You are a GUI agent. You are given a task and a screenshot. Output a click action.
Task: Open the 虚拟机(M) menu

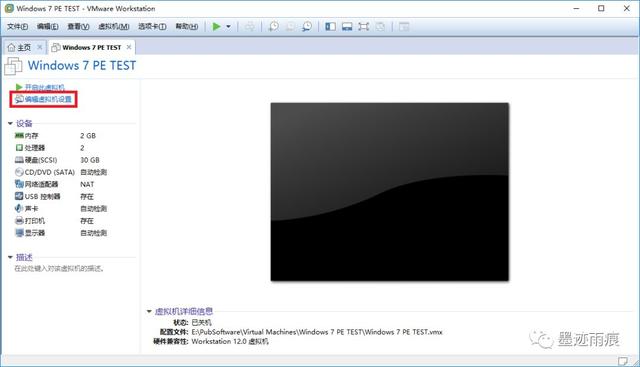tap(114, 27)
